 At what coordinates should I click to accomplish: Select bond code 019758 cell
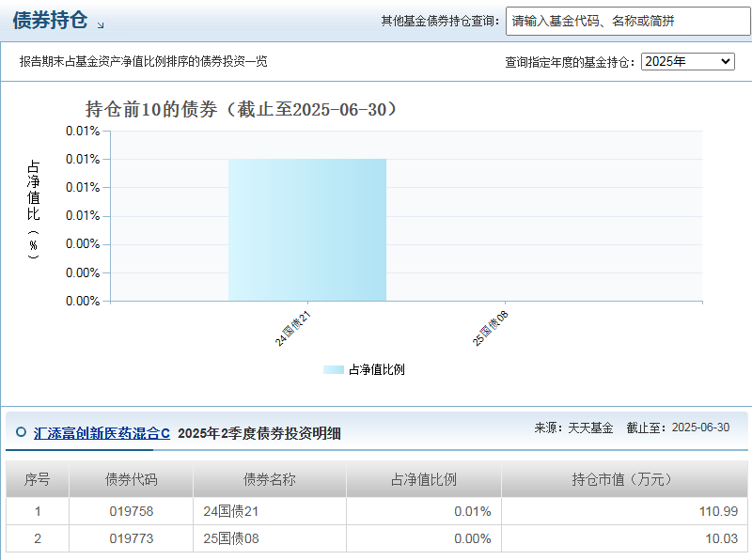[131, 511]
